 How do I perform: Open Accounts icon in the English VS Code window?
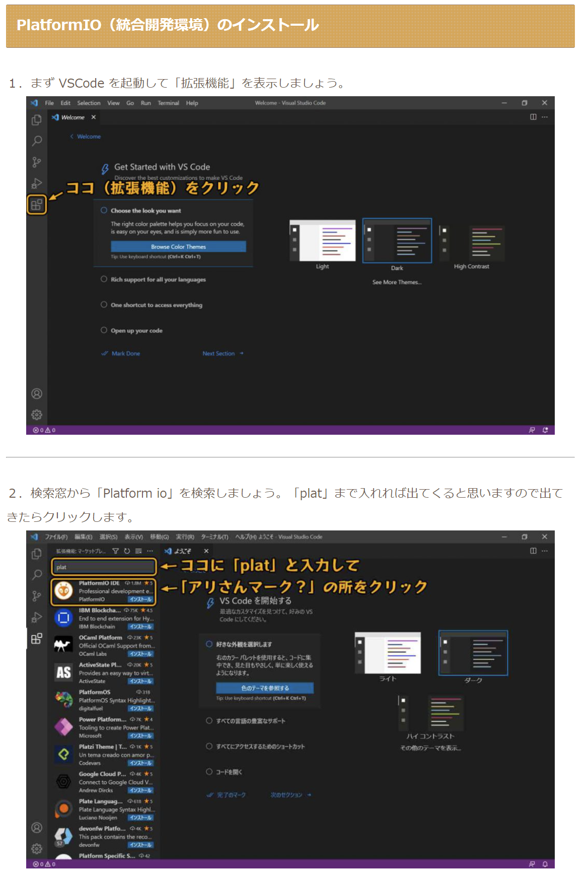[x=37, y=393]
